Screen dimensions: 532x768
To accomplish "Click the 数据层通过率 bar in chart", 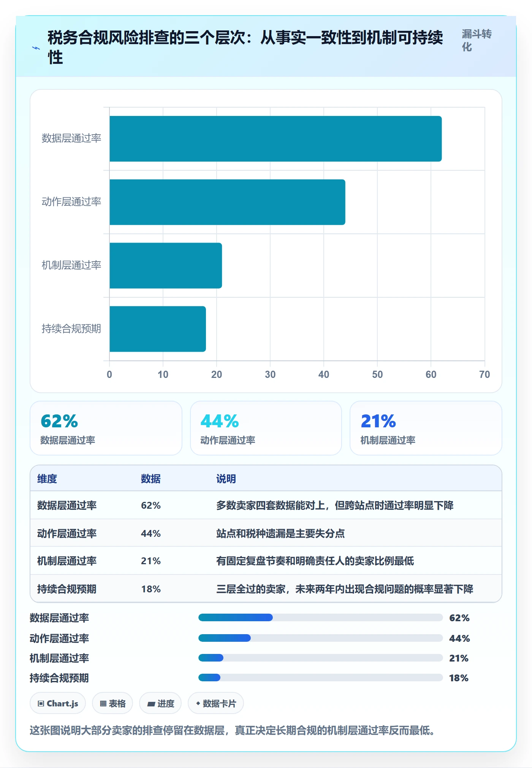I will pyautogui.click(x=275, y=139).
